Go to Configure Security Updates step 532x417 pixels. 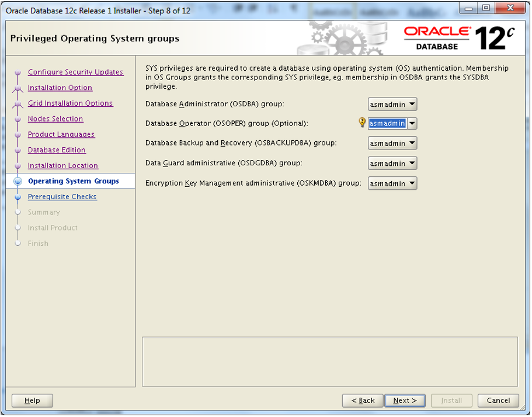tap(76, 72)
